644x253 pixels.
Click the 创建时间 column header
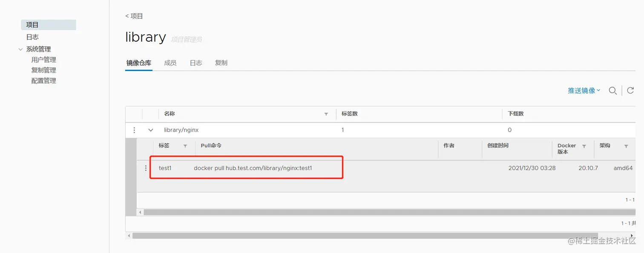[498, 145]
